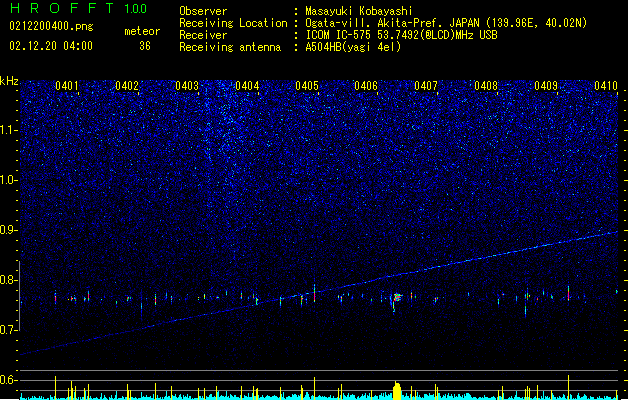This screenshot has height=400, width=629.
Task: Click the thick yellow power bar in bottom graph
Action: click(397, 391)
